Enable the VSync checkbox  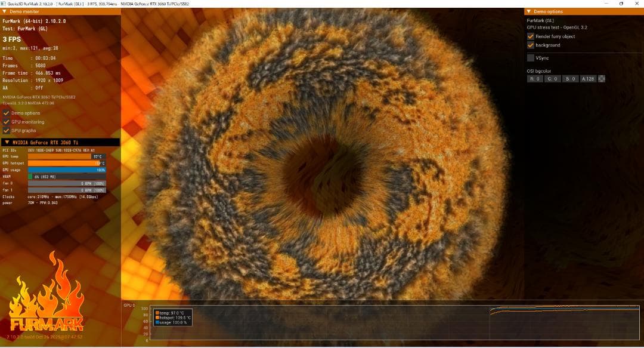531,58
